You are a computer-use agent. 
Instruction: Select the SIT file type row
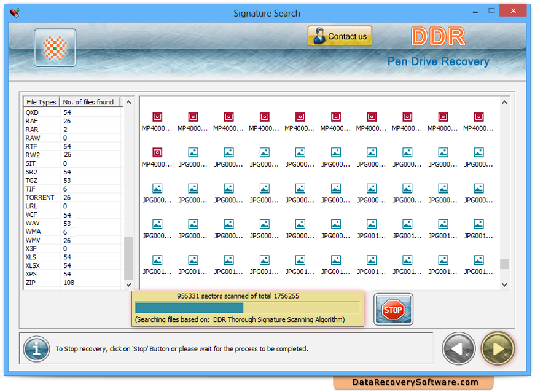[x=73, y=163]
